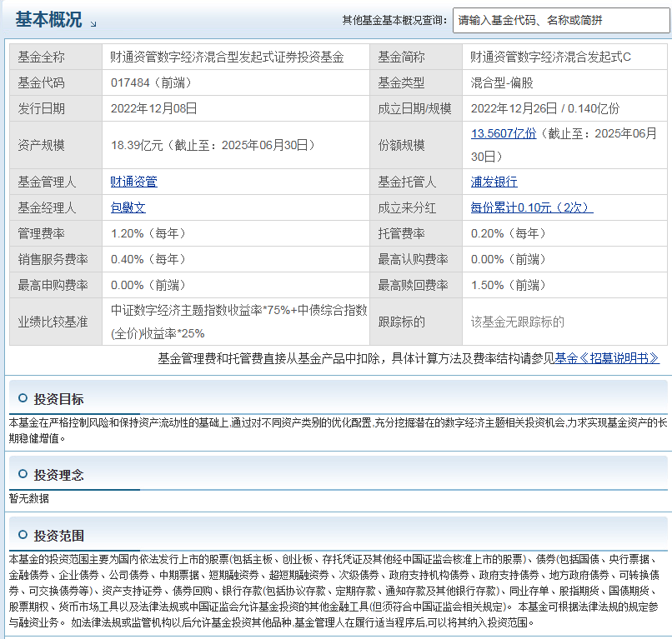The height and width of the screenshot is (639, 672).
Task: Click the 基金代码 row label
Action: [x=41, y=82]
